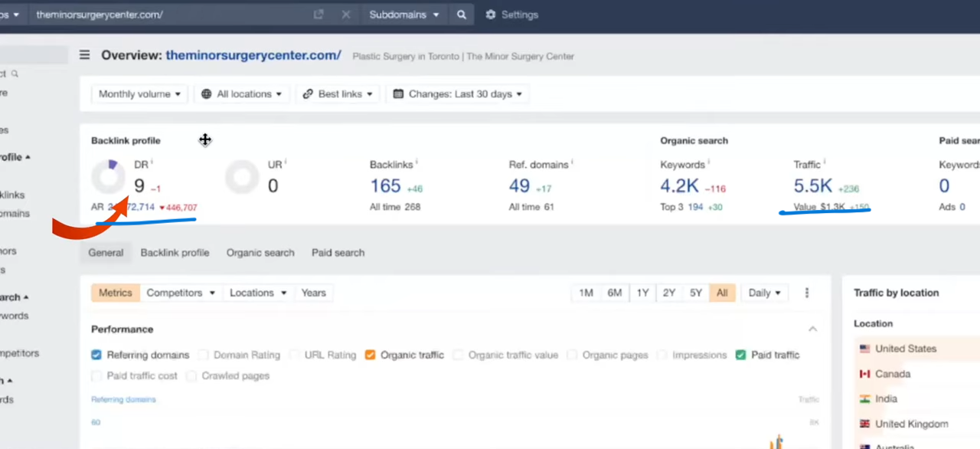
Task: Open the three-dot chart options menu
Action: click(807, 293)
